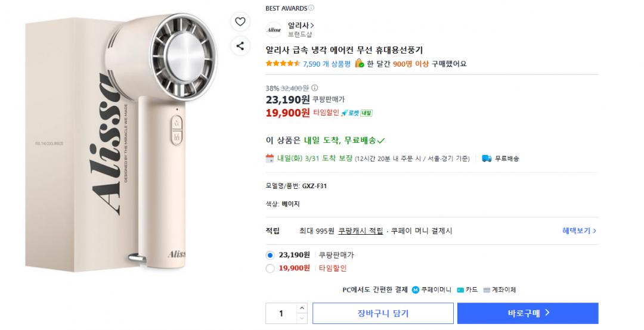Click the Coupay Money payment icon
644x330 pixels.
click(415, 290)
